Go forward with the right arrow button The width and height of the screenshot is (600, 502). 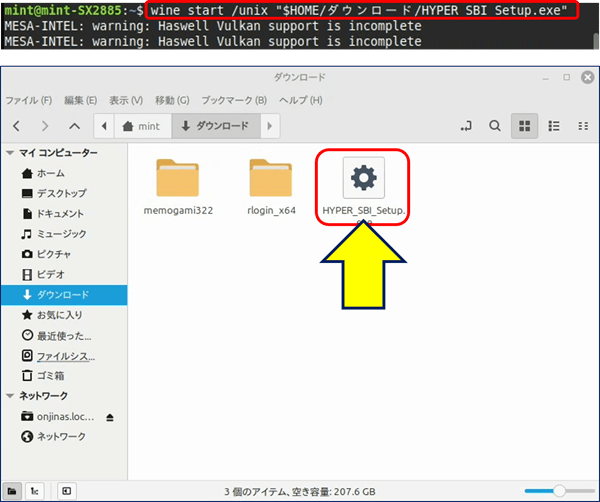coord(45,126)
